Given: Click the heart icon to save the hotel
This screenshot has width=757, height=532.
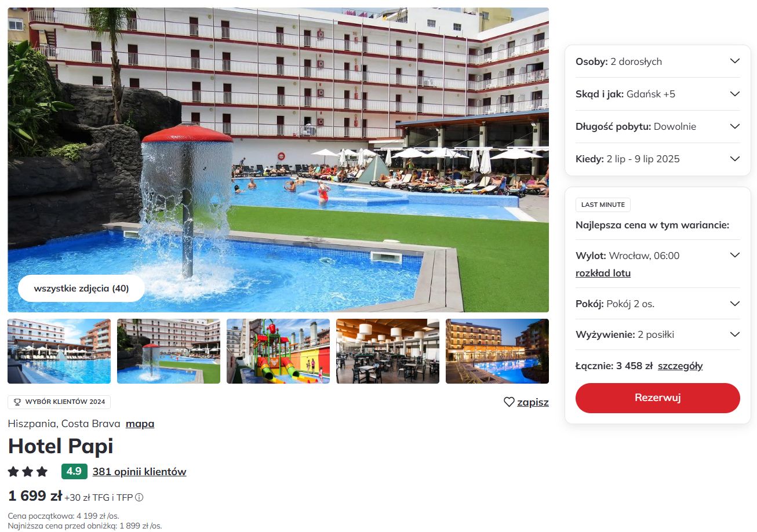Looking at the screenshot, I should pyautogui.click(x=509, y=402).
